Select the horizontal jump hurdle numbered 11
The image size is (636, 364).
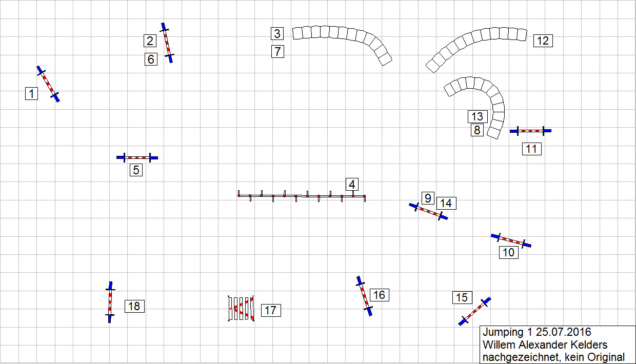[530, 131]
